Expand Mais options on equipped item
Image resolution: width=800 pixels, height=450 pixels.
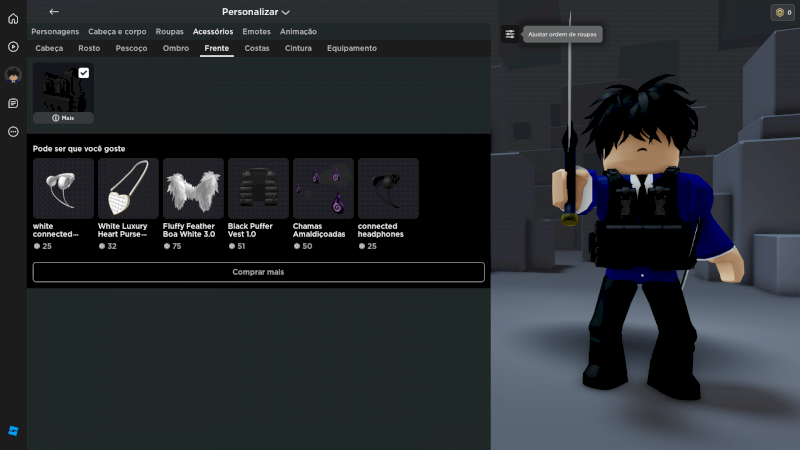(x=63, y=118)
